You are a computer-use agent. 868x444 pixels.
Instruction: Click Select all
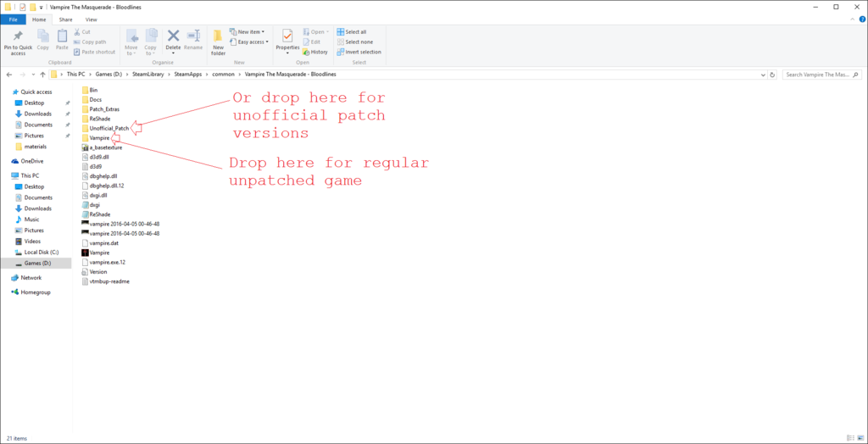click(x=352, y=32)
